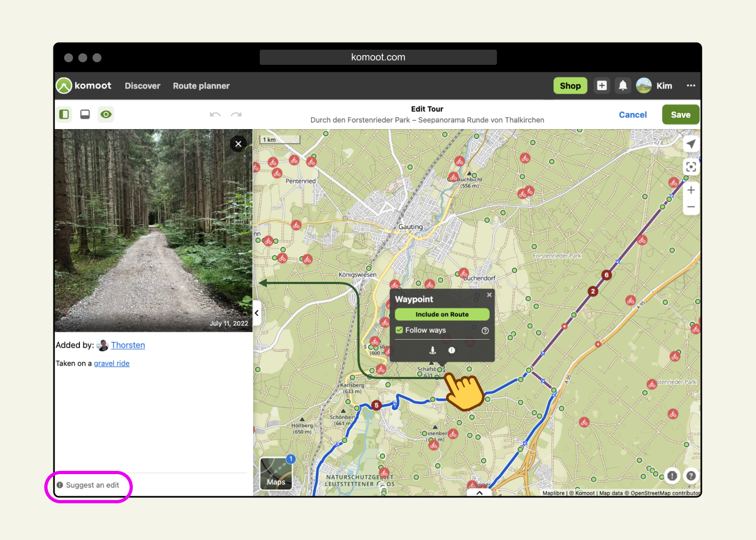Collapse the side panel with arrow
The height and width of the screenshot is (540, 756).
click(x=257, y=313)
